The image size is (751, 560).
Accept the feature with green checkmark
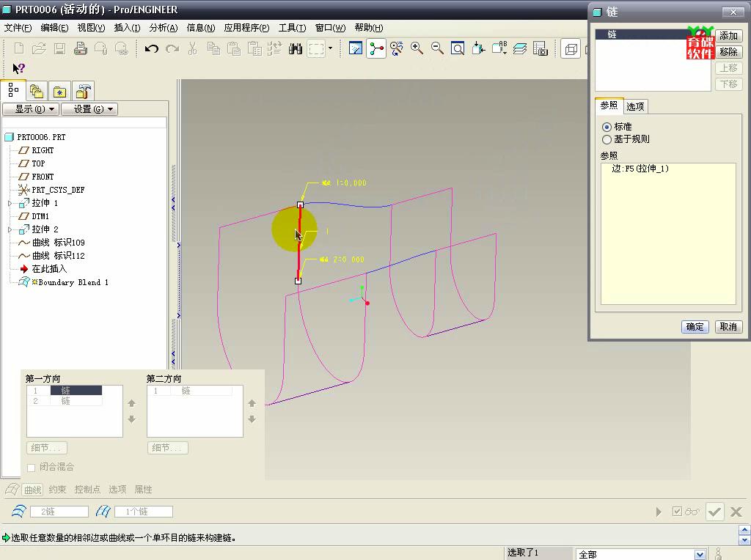tap(714, 512)
